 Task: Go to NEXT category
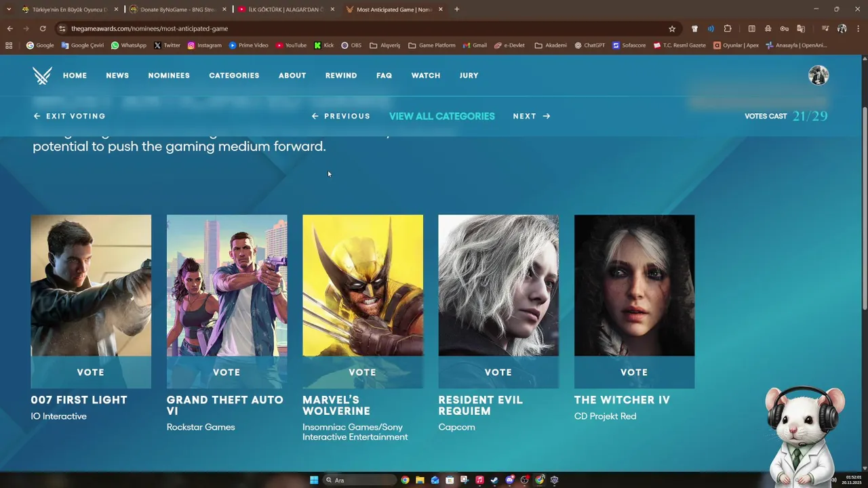(532, 116)
